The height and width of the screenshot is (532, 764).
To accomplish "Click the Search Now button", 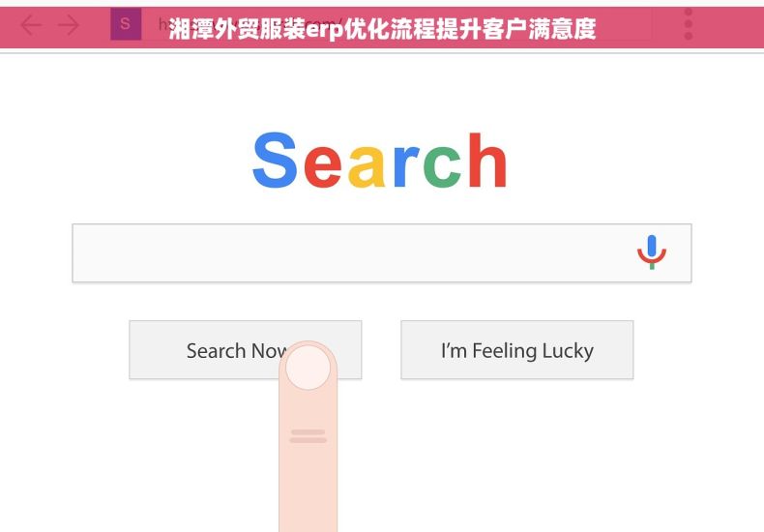I will click(245, 349).
